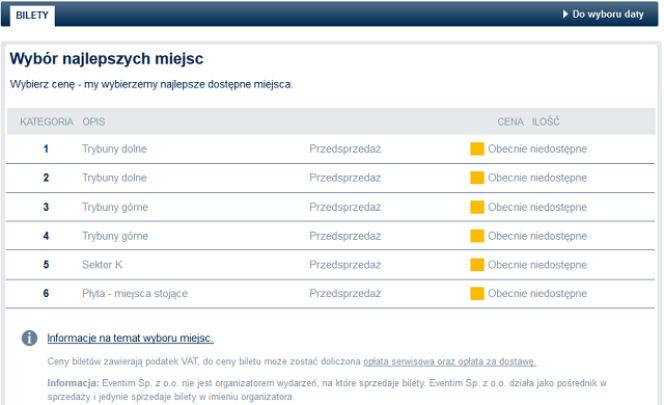Click the bold Informacja: label
This screenshot has width=664, height=405.
tap(73, 383)
